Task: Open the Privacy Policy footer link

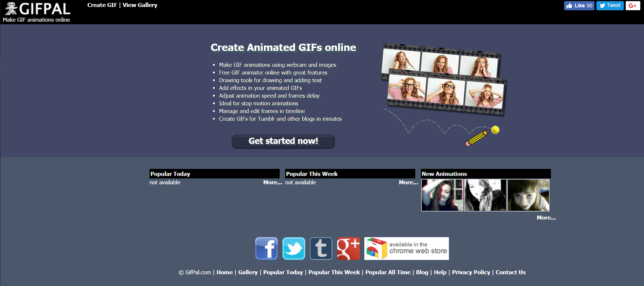Action: [471, 272]
